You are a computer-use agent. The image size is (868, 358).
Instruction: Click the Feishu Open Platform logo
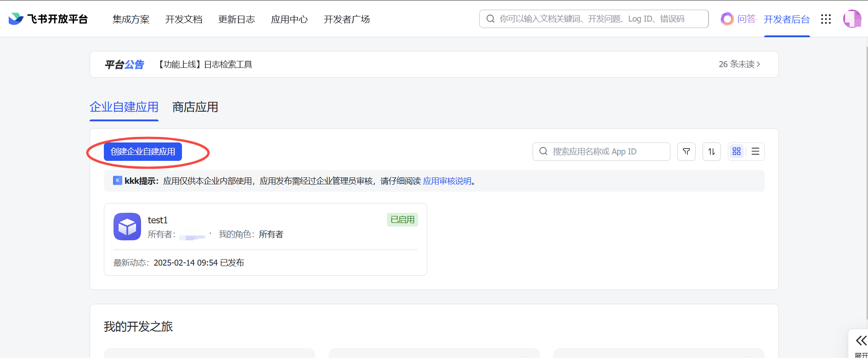point(48,19)
